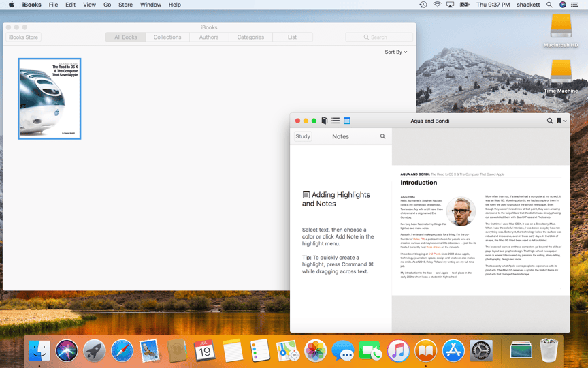
Task: Click the iBooks icon in the Dock
Action: [425, 351]
